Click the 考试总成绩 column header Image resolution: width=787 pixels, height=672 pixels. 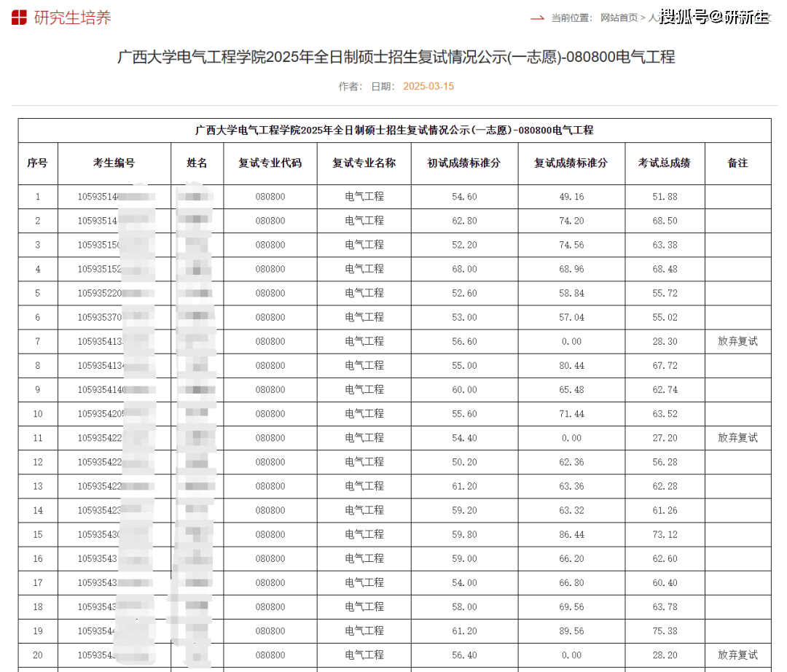(665, 163)
